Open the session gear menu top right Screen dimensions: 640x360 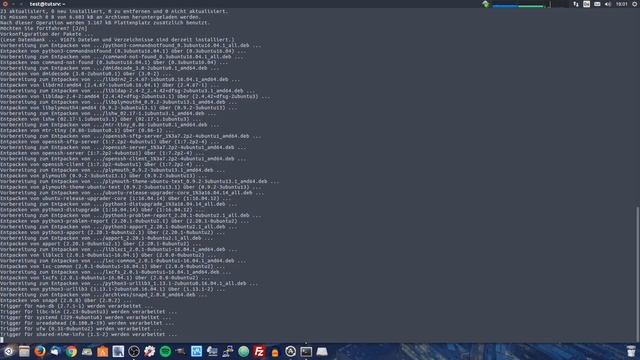click(x=635, y=4)
